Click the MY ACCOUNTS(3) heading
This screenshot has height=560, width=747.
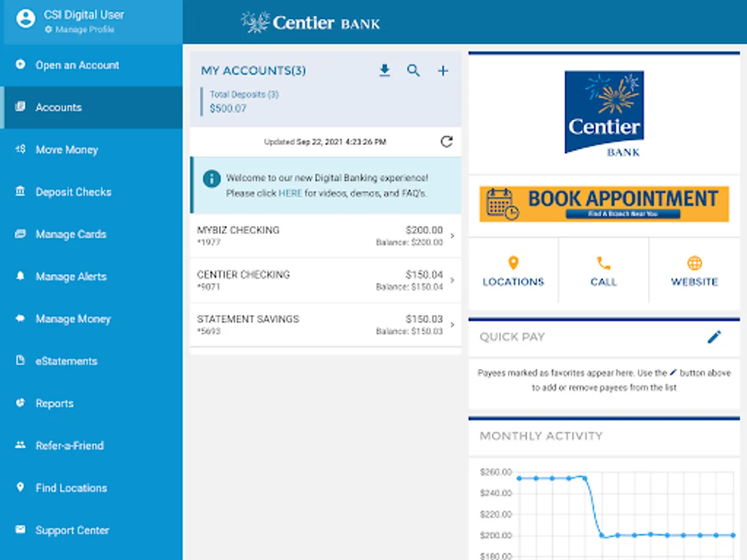(253, 71)
